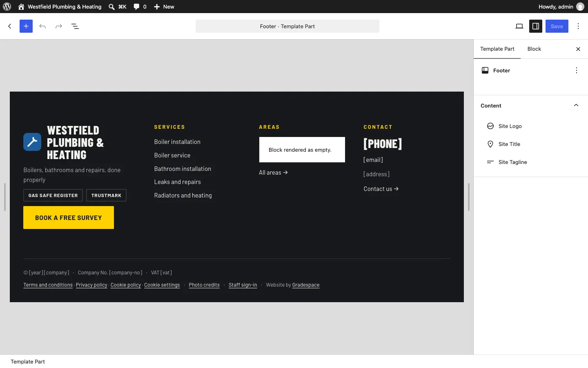This screenshot has width=588, height=368.
Task: Toggle the settings sidebar panel
Action: coord(536,26)
